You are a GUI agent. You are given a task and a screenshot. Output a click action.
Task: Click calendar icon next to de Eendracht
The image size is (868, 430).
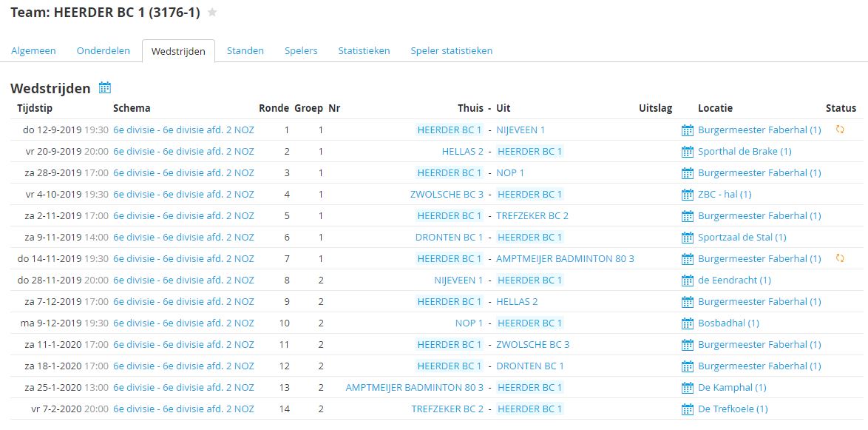(688, 280)
